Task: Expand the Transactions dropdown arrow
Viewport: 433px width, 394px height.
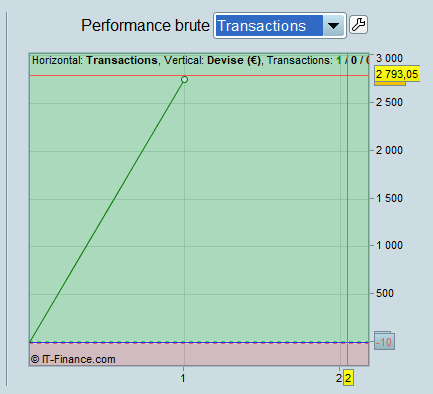Action: click(x=333, y=26)
